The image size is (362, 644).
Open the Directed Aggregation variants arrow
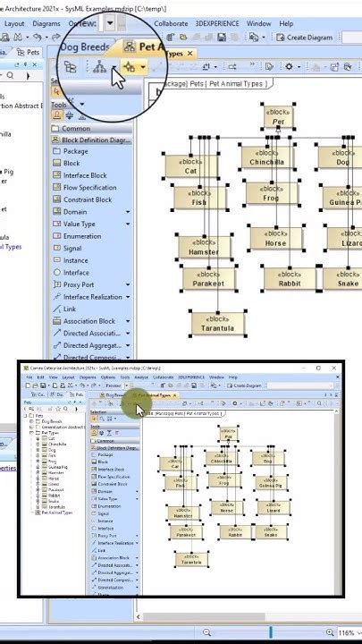[128, 345]
